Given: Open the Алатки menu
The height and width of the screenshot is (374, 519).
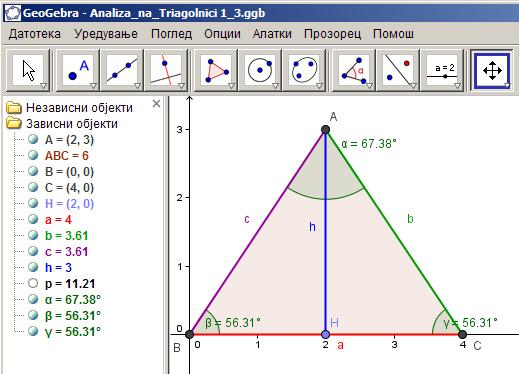Looking at the screenshot, I should click(x=272, y=34).
